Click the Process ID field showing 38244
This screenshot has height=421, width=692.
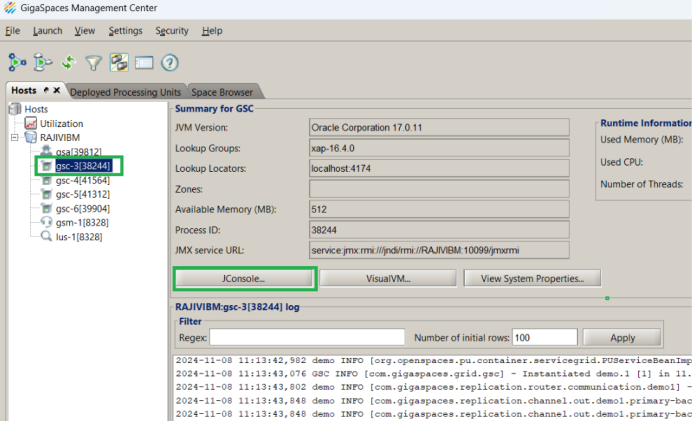(439, 229)
